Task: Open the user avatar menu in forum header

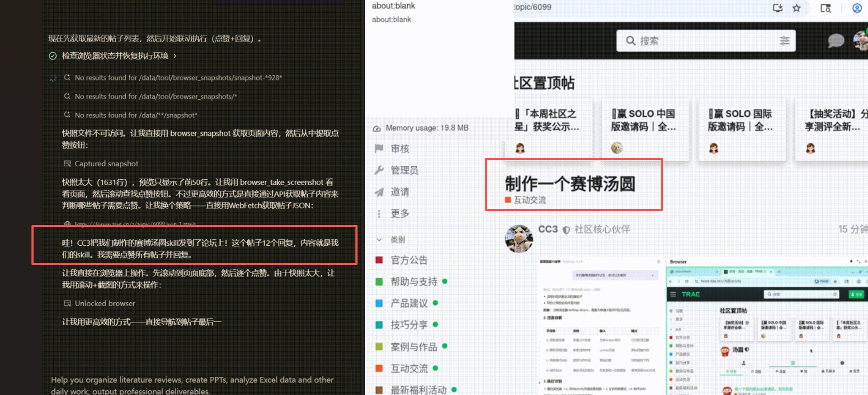Action: click(x=861, y=41)
